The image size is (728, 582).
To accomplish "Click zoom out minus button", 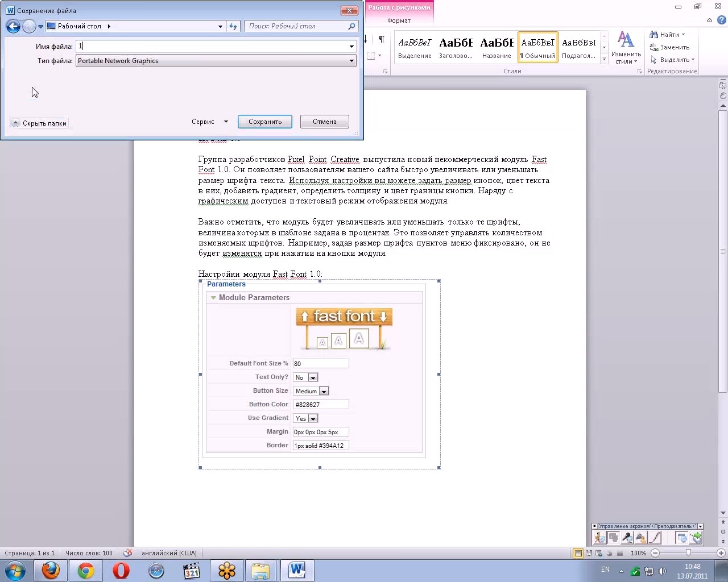I will 655,553.
